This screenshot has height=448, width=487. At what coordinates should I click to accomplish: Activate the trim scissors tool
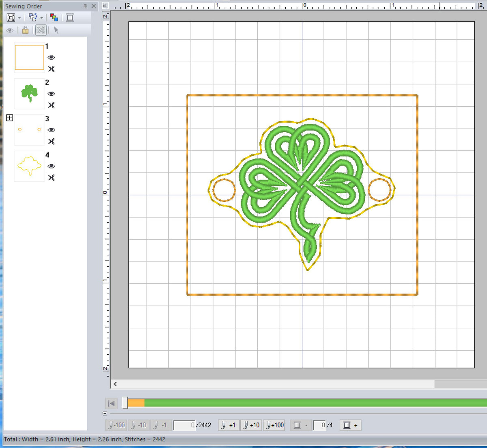tap(41, 30)
